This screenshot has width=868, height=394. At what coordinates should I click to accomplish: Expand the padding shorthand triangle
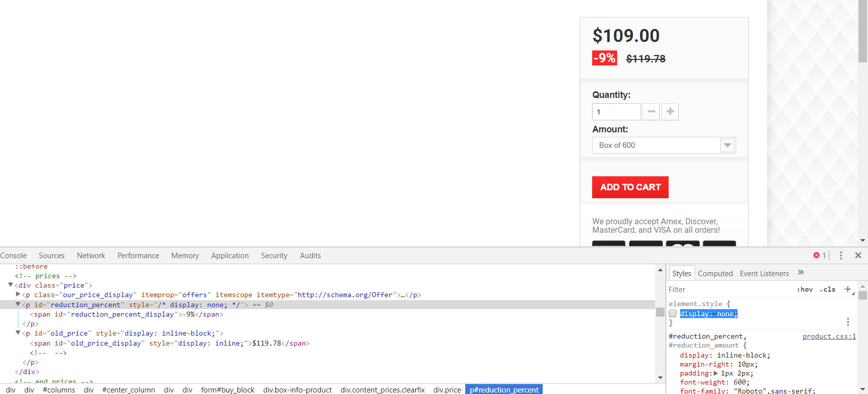(x=716, y=373)
